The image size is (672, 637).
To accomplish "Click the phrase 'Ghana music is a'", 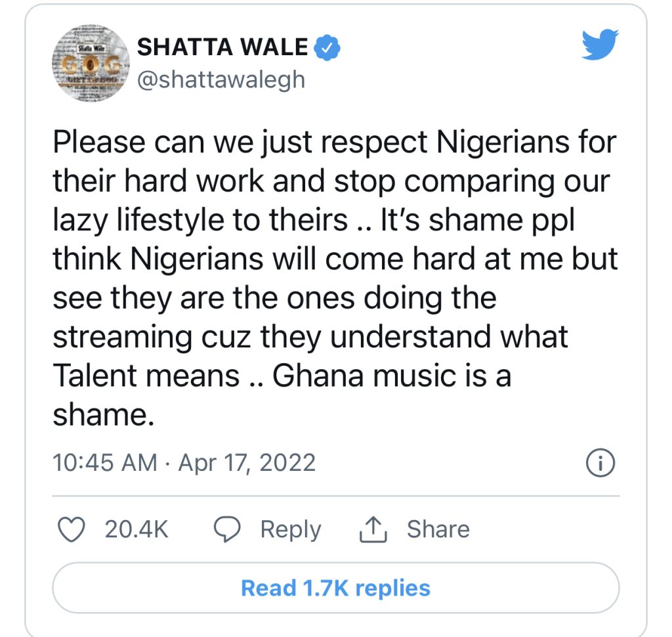I will 391,376.
